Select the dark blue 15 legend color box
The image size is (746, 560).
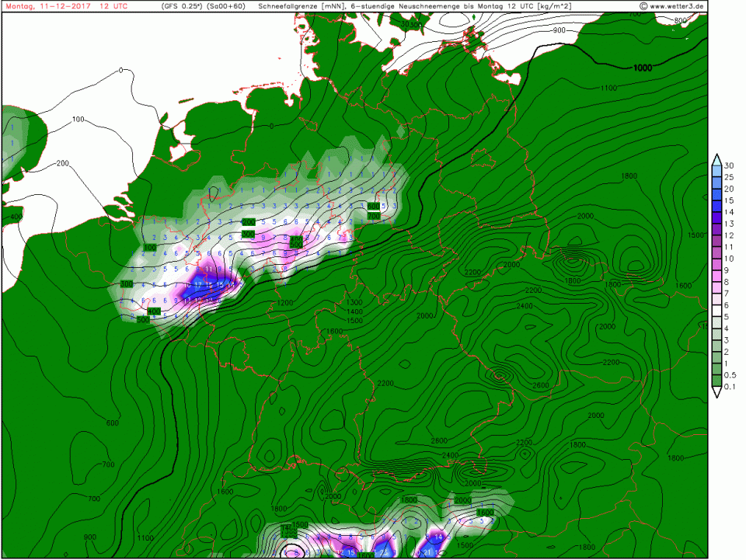click(717, 200)
